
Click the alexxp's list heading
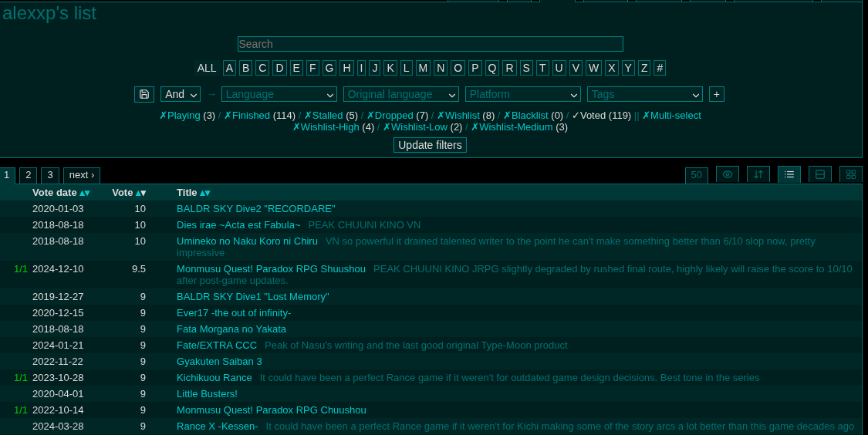(49, 13)
